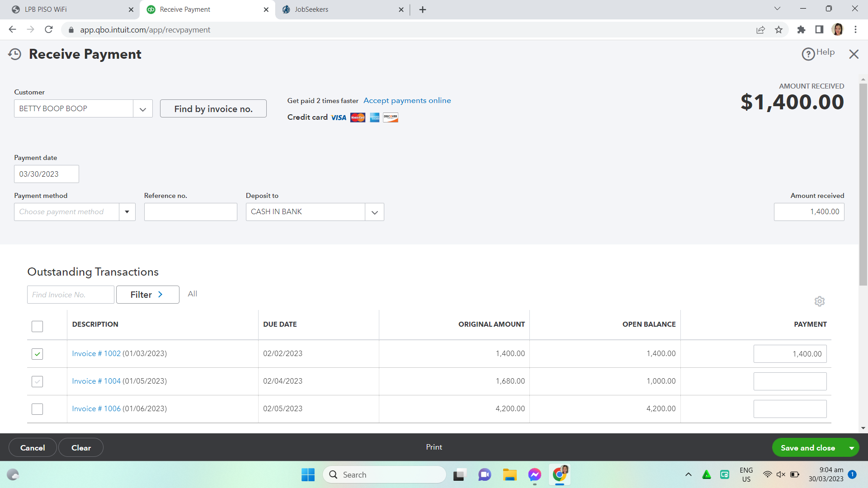Toggle Invoice # 1006 checkbox
Viewport: 868px width, 488px height.
point(37,409)
